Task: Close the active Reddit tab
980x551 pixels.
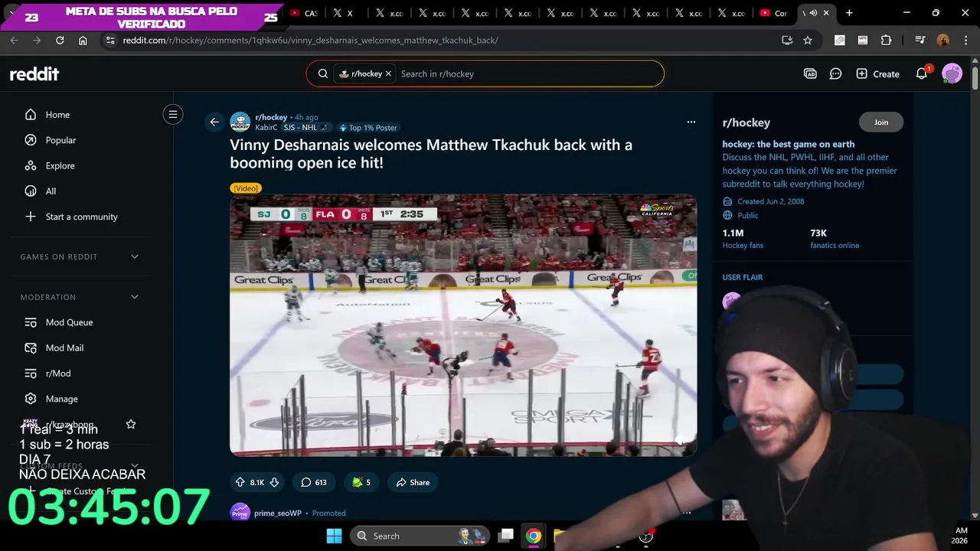Action: pyautogui.click(x=826, y=13)
